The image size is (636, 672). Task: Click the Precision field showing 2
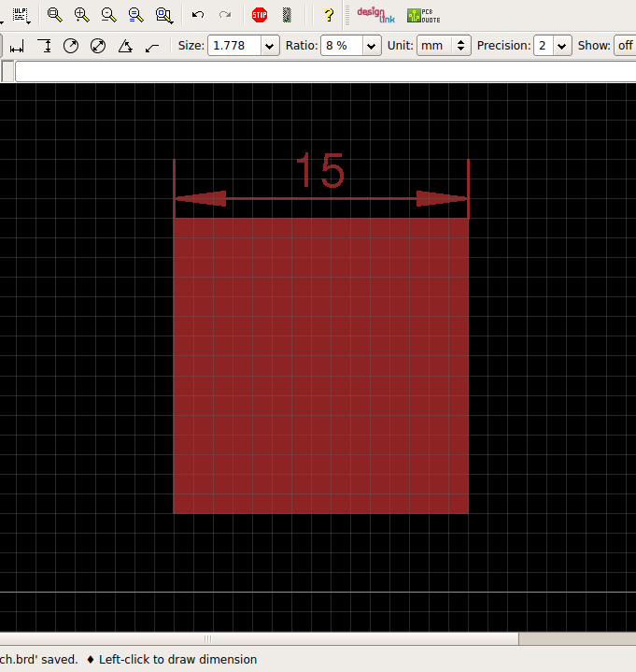tap(544, 46)
